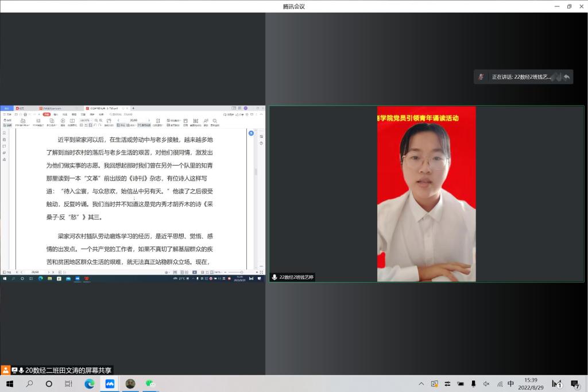This screenshot has width=588, height=392.
Task: Click the taskbar search magnifier icon
Action: coord(29,383)
